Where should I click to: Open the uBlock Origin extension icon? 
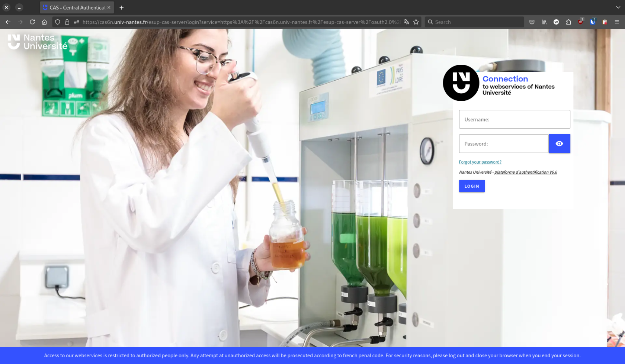tap(580, 22)
